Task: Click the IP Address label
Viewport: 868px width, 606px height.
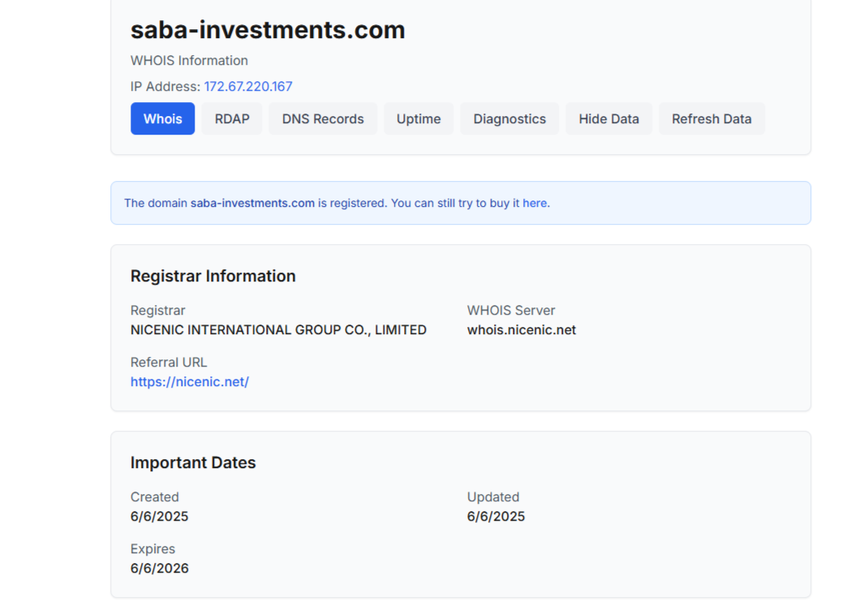Action: [165, 86]
